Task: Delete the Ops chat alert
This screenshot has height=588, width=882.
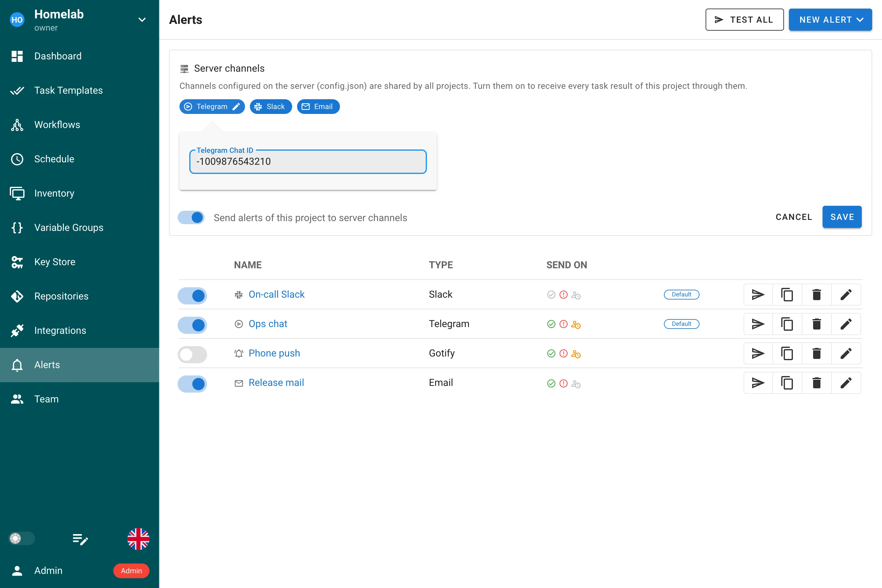Action: (x=816, y=324)
